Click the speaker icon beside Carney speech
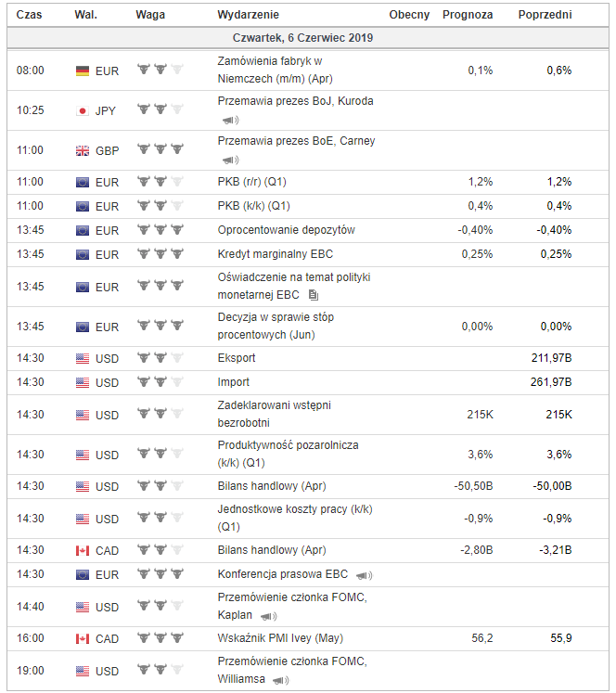The image size is (616, 693). click(x=229, y=160)
